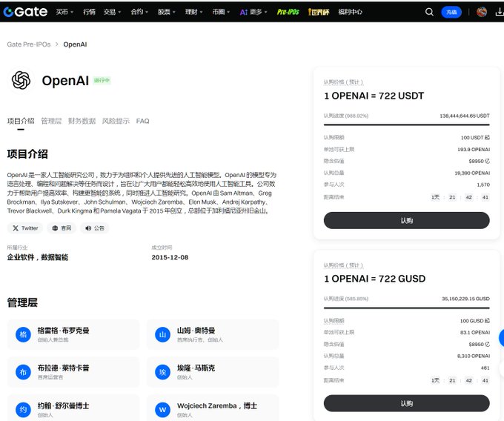Click the 8,310 OPENAI total value
Image resolution: width=504 pixels, height=421 pixels.
pyautogui.click(x=474, y=356)
